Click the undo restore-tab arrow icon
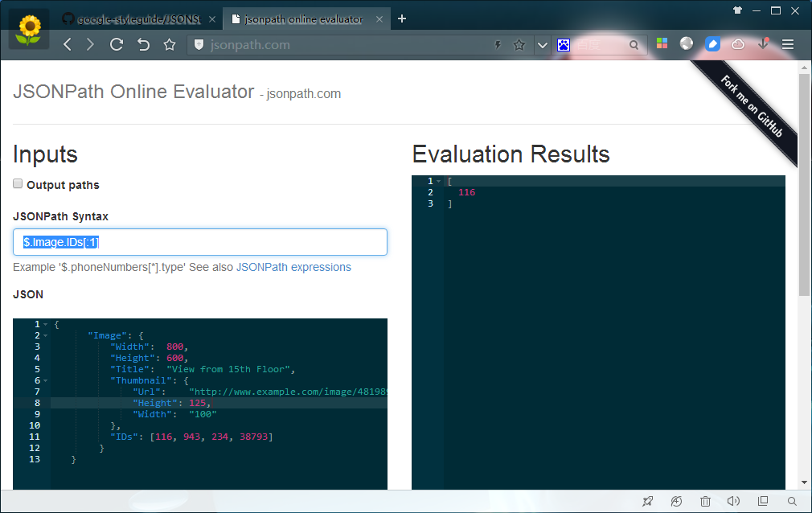812x513 pixels. coord(143,44)
